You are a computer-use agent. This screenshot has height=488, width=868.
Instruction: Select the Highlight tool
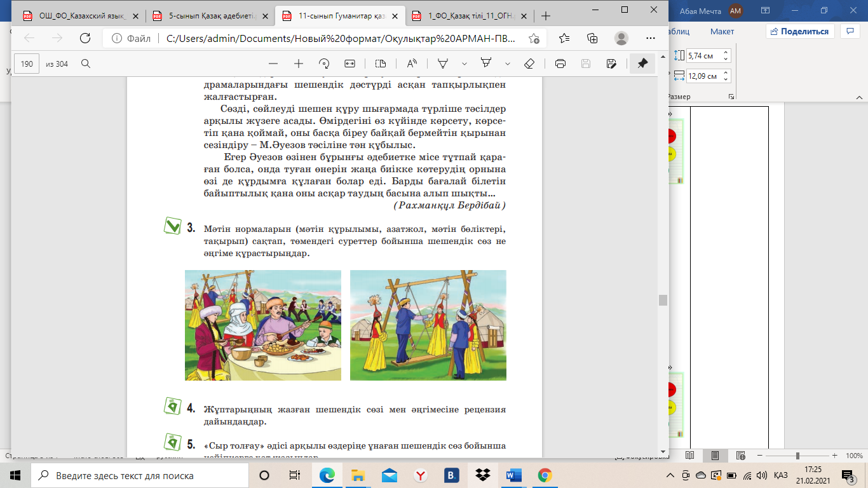pos(486,64)
